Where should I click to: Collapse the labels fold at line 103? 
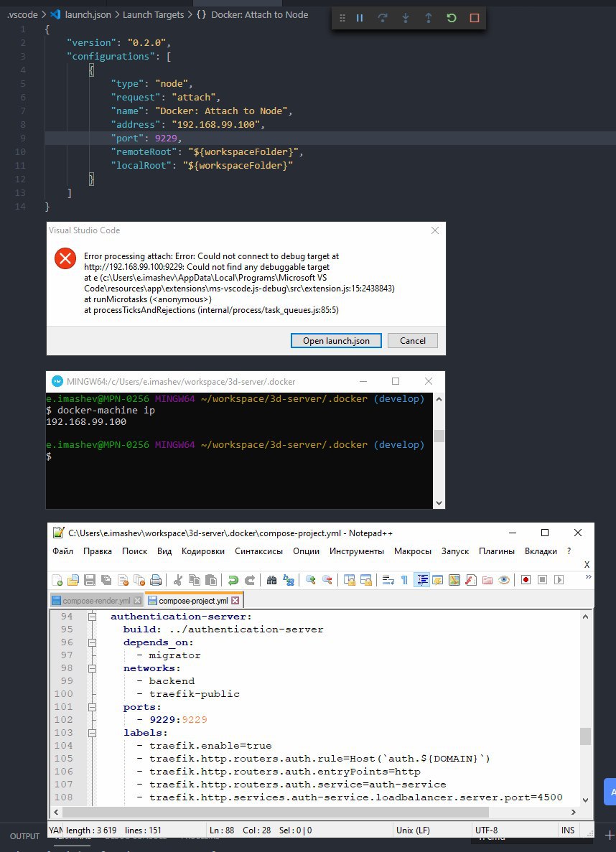93,733
